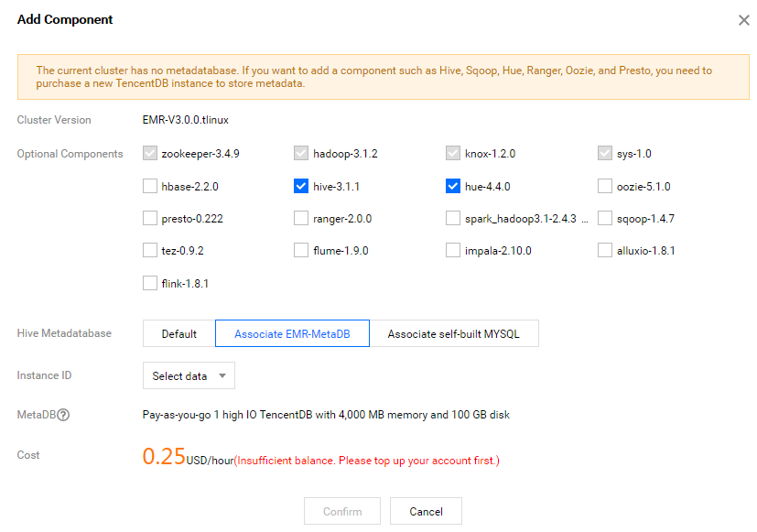The width and height of the screenshot is (757, 532).
Task: Switch to Associate self-built MYSQL
Action: 454,333
